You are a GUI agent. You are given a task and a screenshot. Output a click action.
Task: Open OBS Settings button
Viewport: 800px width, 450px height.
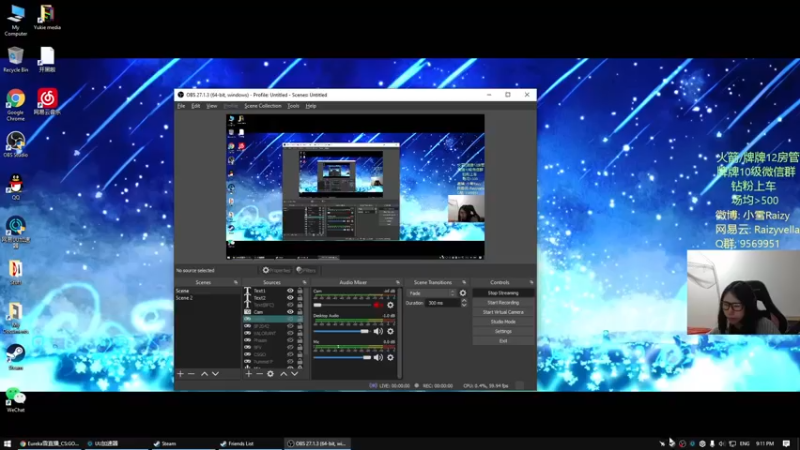click(503, 331)
